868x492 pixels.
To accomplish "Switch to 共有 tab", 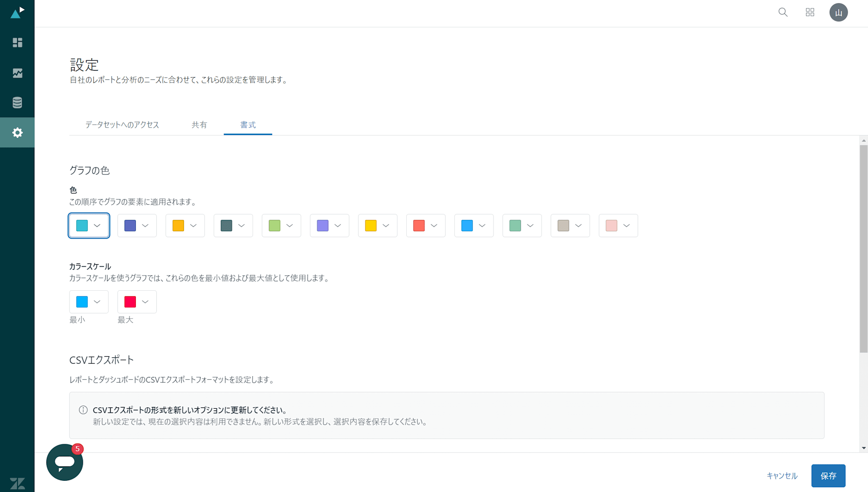I will click(x=199, y=125).
